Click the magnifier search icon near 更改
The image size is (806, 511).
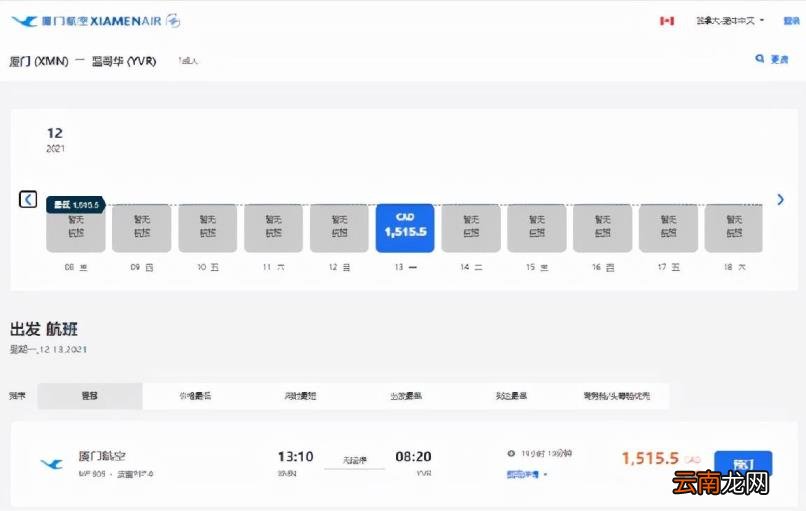pyautogui.click(x=760, y=59)
